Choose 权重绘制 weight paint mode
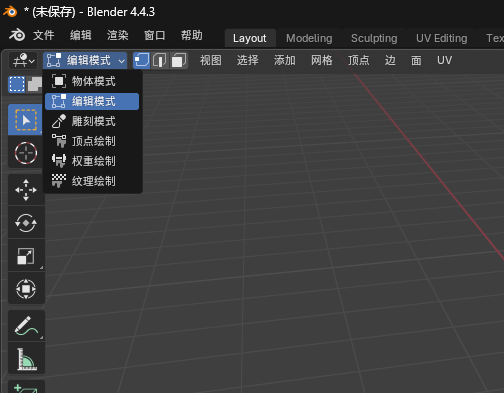504x393 pixels. coord(92,161)
